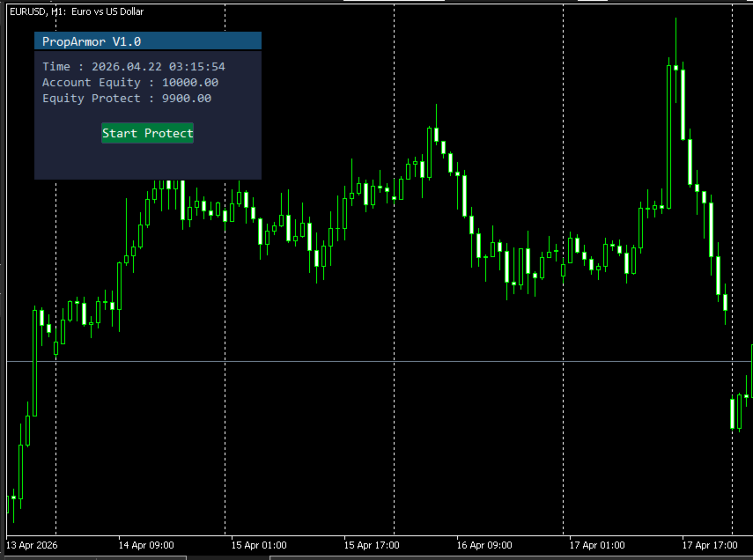
Task: Click the Account Equity 10000.00 line
Action: coord(130,82)
